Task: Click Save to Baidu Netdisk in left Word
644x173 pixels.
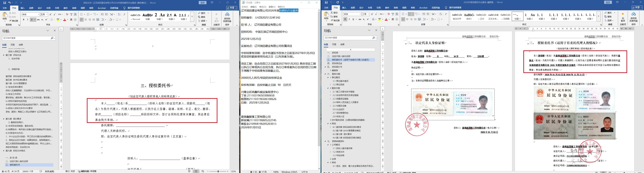Action: [227, 17]
